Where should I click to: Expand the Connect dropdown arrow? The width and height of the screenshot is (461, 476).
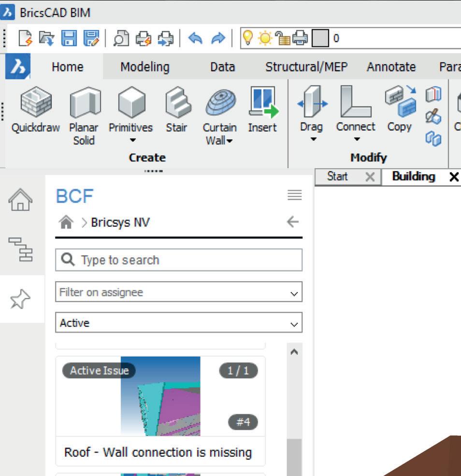(357, 139)
